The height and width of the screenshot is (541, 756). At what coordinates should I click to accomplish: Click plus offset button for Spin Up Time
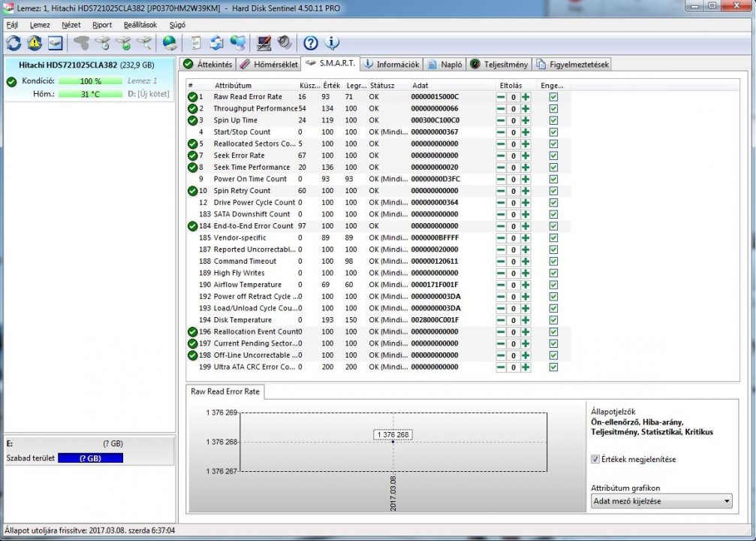[526, 121]
